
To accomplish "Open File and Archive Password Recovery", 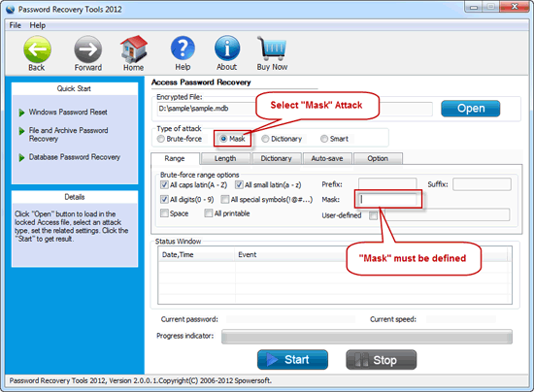I will [x=69, y=135].
